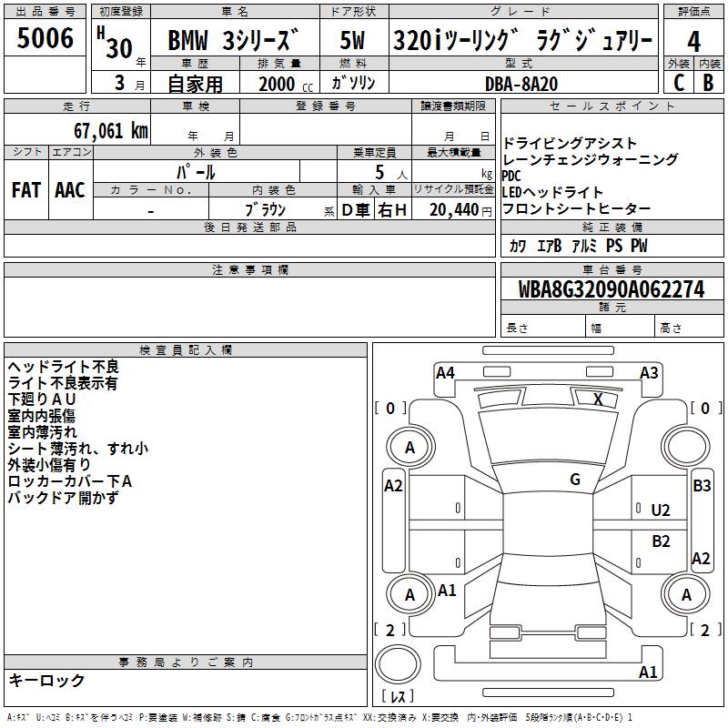Click inspector note 室内薄汚れ

[x=42, y=431]
